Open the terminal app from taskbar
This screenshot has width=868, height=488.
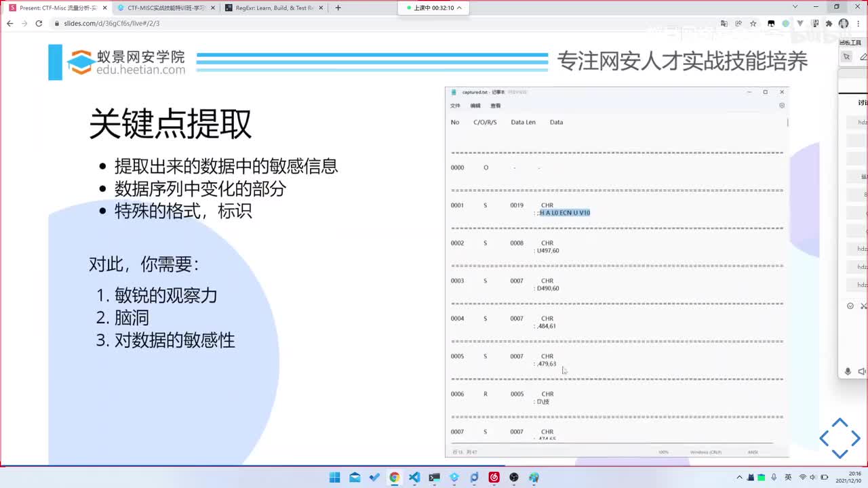(434, 477)
